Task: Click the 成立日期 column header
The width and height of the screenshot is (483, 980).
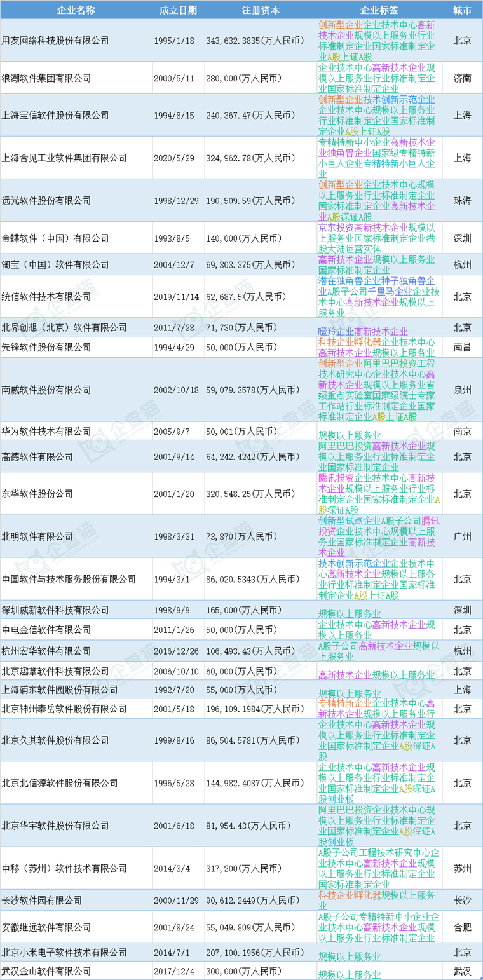Action: (x=178, y=10)
